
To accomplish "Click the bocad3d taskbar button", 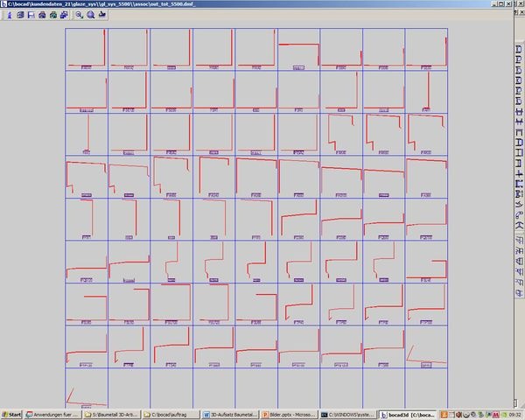I will point(403,414).
